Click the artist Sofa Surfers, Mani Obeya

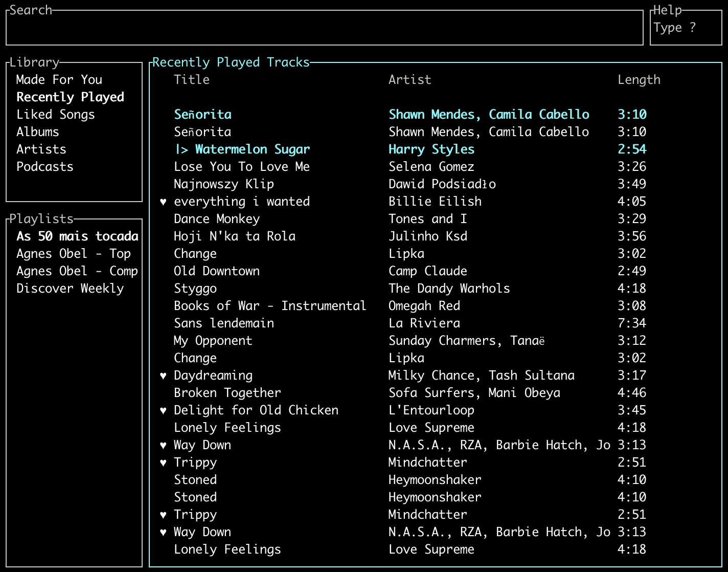coord(474,393)
